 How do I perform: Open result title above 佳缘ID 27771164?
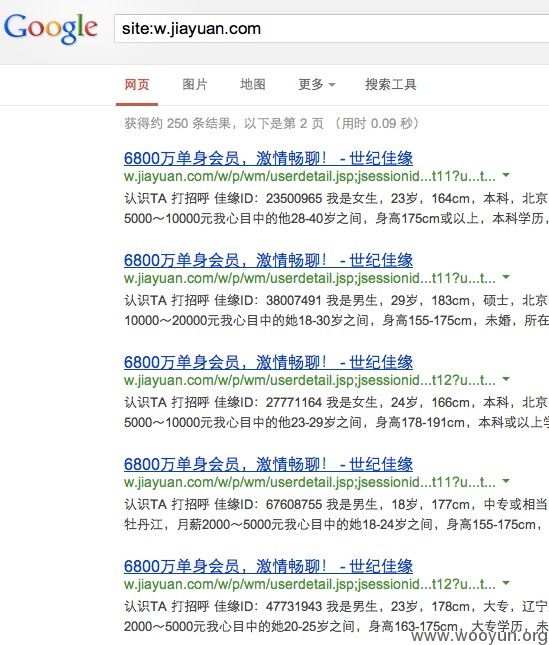[x=268, y=362]
